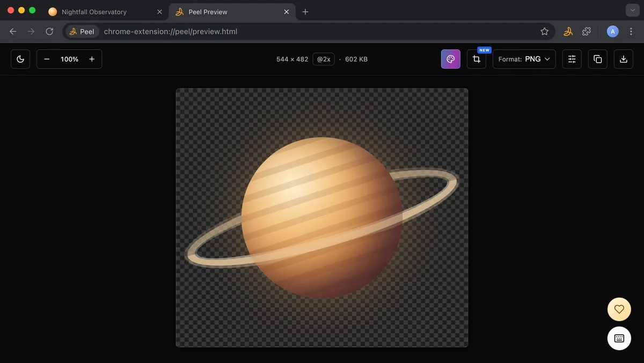Click the Peel extension chip in address bar
The height and width of the screenshot is (363, 644).
point(82,32)
